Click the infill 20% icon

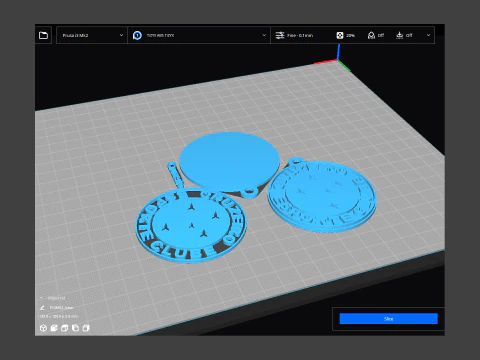pyautogui.click(x=340, y=35)
